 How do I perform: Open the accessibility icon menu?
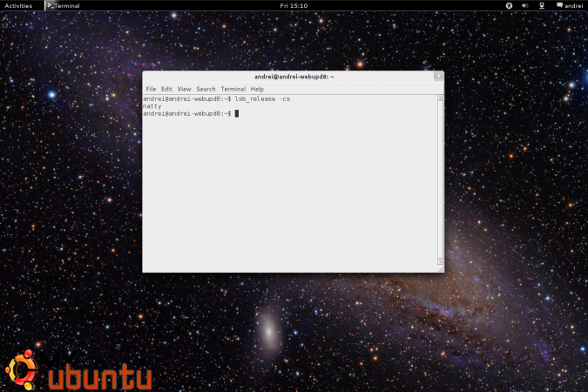[x=509, y=5]
